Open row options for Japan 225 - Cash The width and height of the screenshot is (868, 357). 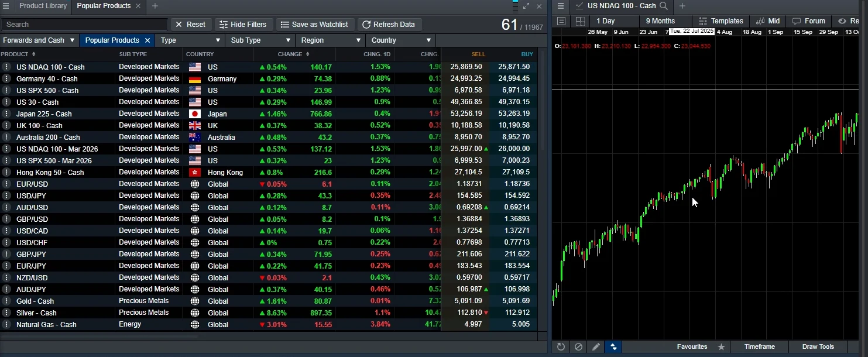pyautogui.click(x=6, y=114)
